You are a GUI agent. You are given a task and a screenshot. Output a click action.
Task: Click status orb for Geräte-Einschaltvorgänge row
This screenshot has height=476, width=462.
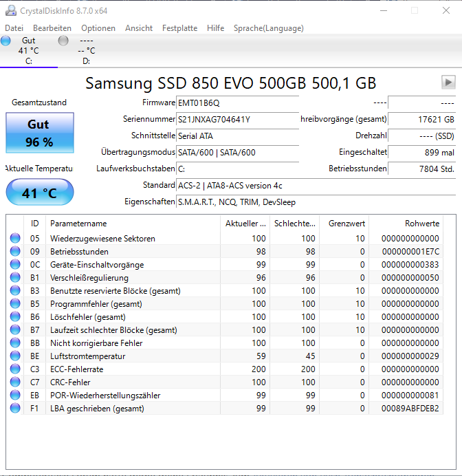(15, 264)
